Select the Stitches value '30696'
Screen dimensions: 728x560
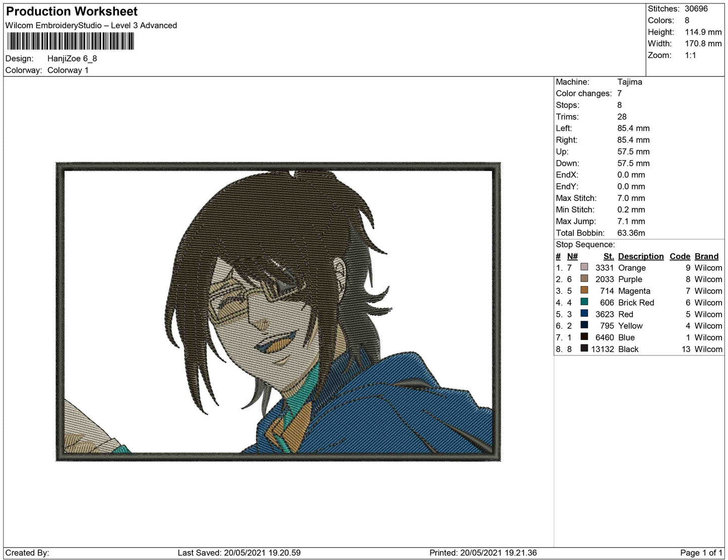click(696, 9)
